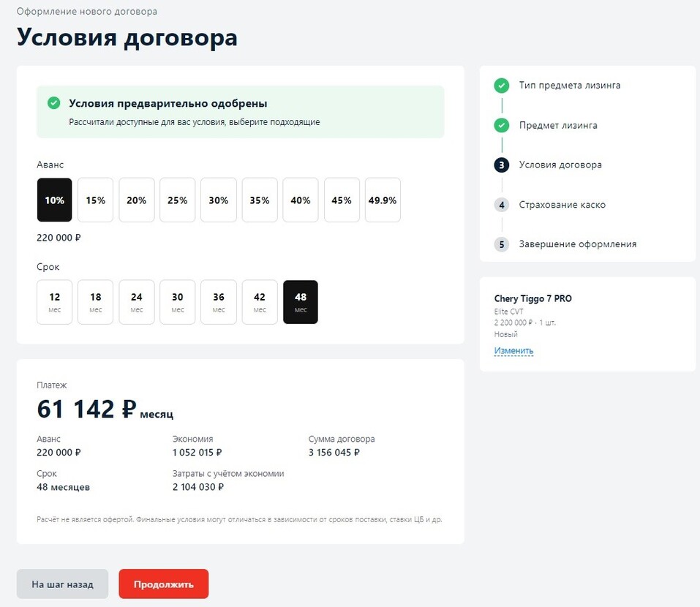
Task: Go to 'Тип предмета лизинга' step label
Action: [x=569, y=86]
